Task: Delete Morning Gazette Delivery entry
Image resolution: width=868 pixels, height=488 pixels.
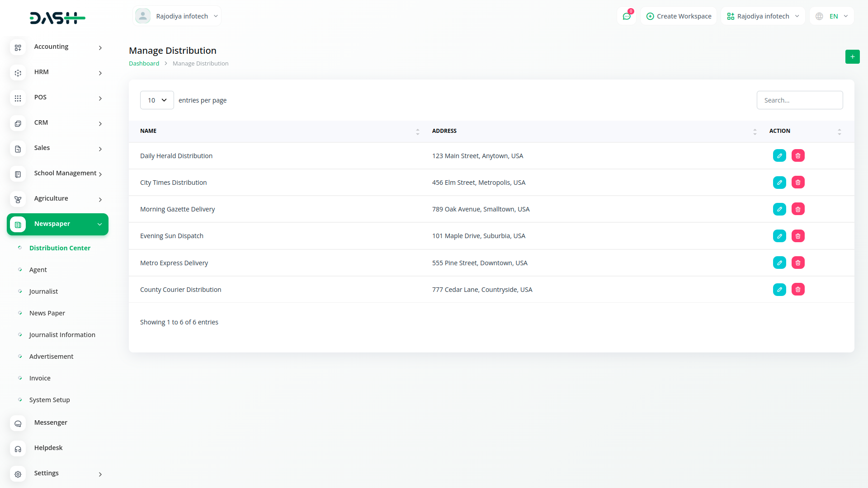Action: pos(798,209)
